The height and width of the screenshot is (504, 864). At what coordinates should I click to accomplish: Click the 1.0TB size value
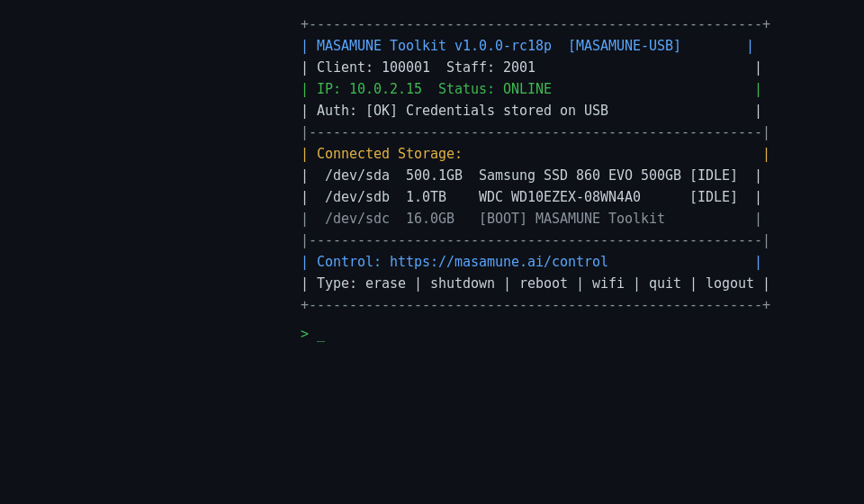[x=426, y=196]
